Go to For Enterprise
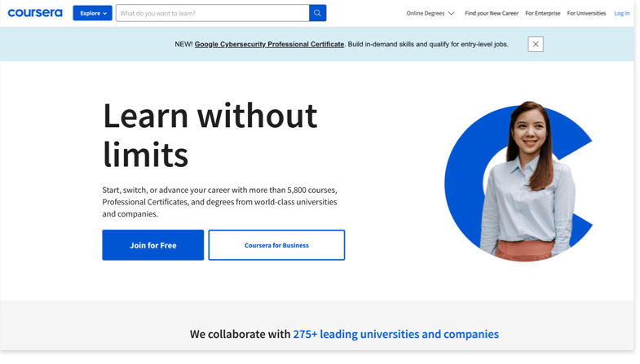Viewport: 640px width, 364px height. click(x=542, y=13)
